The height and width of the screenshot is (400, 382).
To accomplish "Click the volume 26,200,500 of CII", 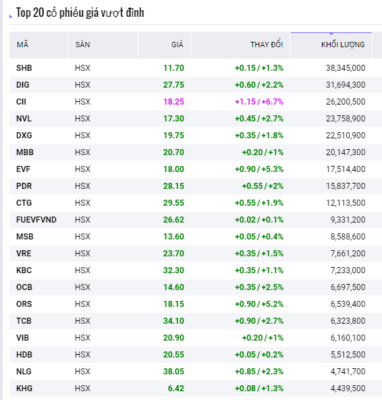I will 346,102.
